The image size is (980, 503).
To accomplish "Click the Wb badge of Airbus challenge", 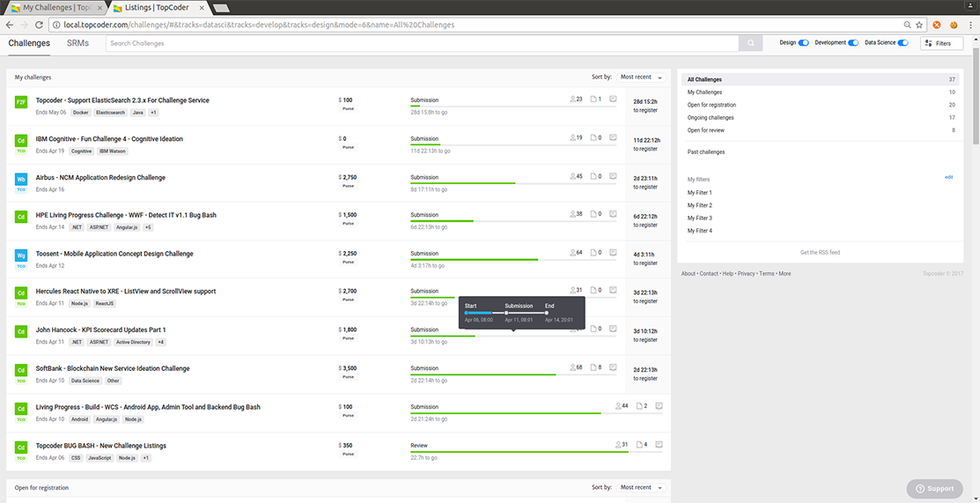I will [x=21, y=179].
